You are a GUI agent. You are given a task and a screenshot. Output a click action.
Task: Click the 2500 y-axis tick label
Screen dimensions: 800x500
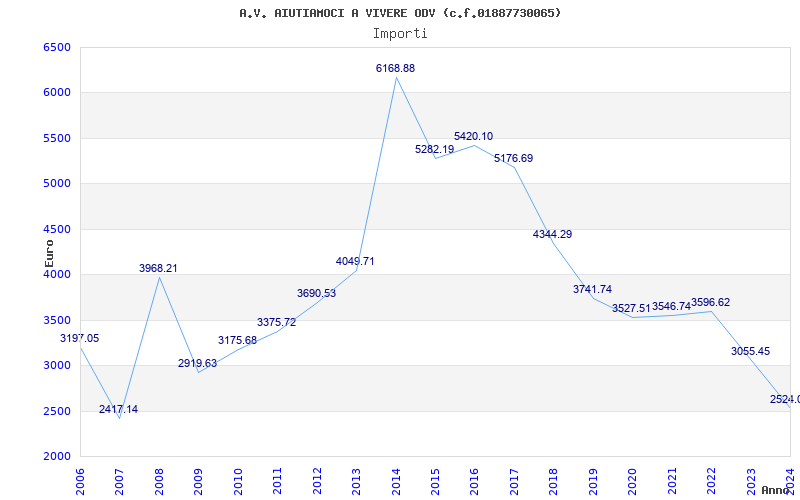[57, 411]
